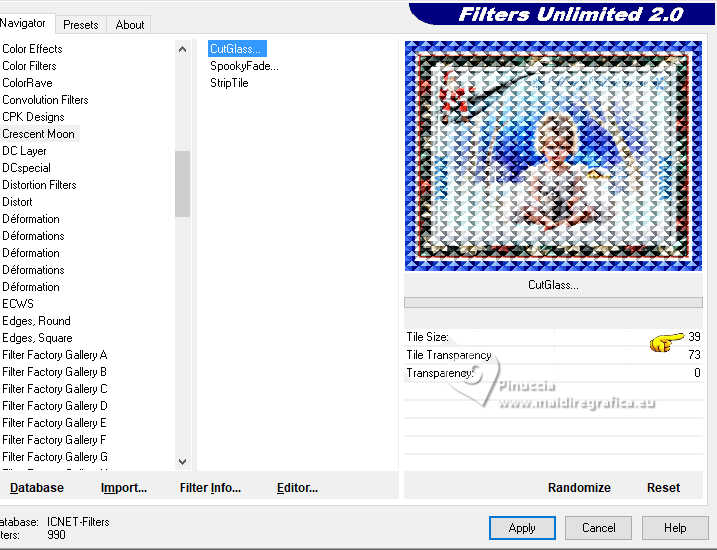Select Color Filters category

pos(29,66)
